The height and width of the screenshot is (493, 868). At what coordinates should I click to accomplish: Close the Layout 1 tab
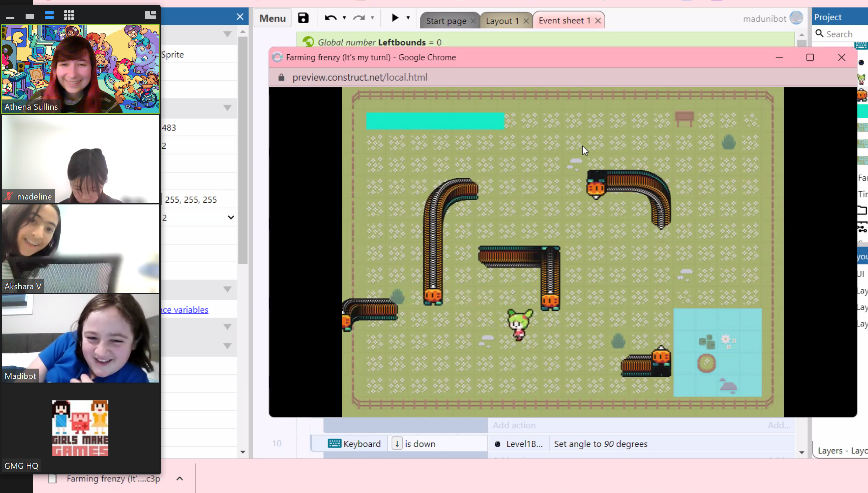pos(526,21)
